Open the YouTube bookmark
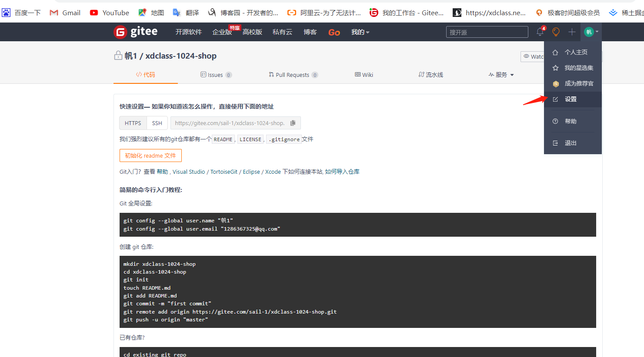 pos(110,13)
